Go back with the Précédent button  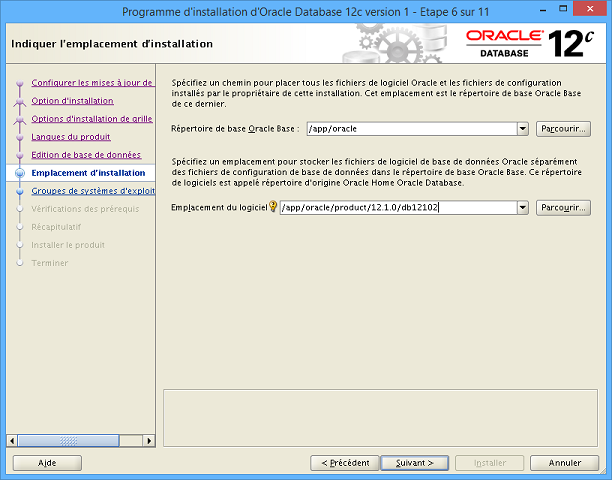345,463
